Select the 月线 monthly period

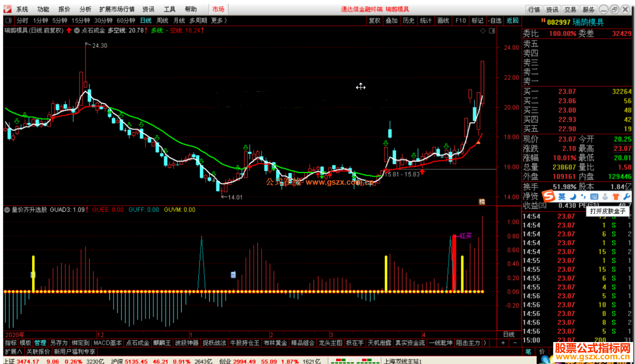point(179,21)
